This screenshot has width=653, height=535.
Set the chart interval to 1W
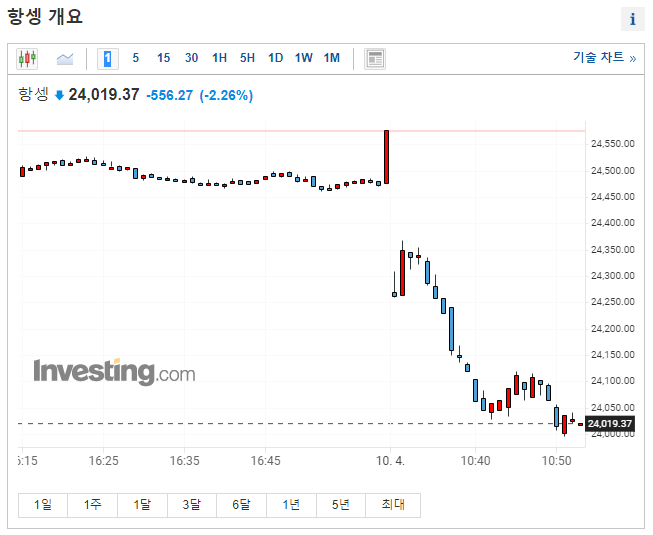point(304,58)
